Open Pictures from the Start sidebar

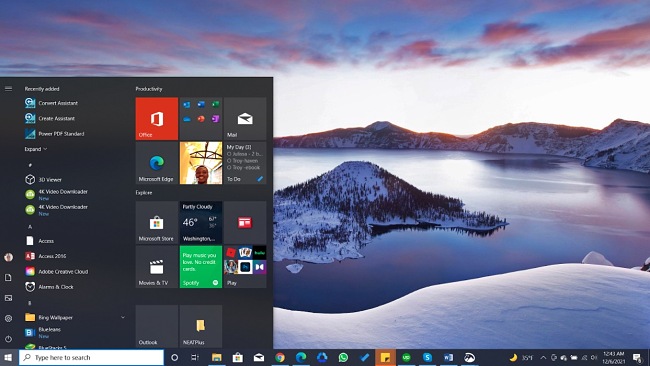coord(8,298)
